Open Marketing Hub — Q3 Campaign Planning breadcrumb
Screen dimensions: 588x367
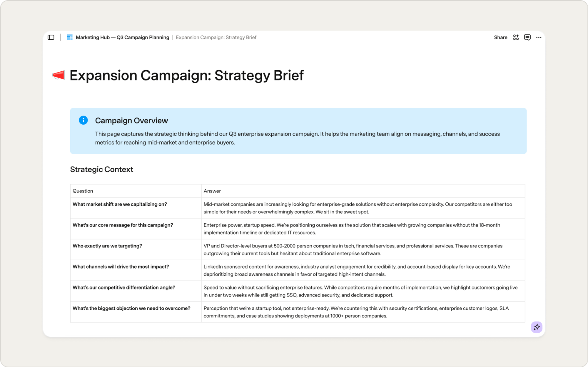tap(122, 37)
